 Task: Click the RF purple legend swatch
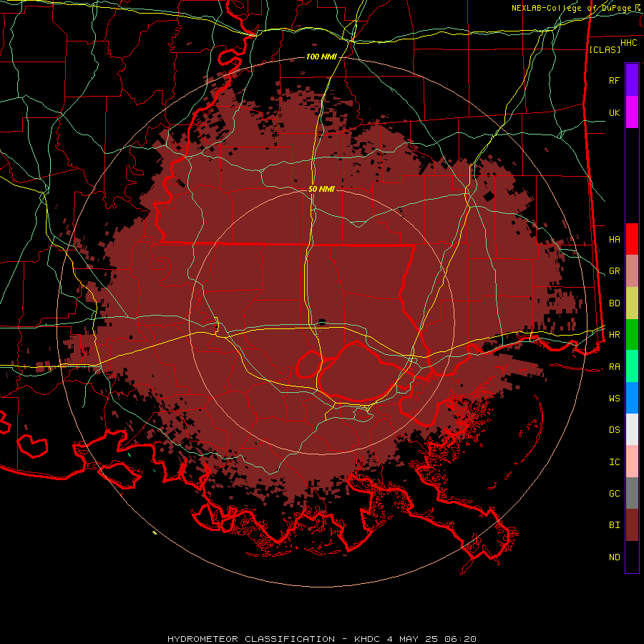[x=632, y=80]
